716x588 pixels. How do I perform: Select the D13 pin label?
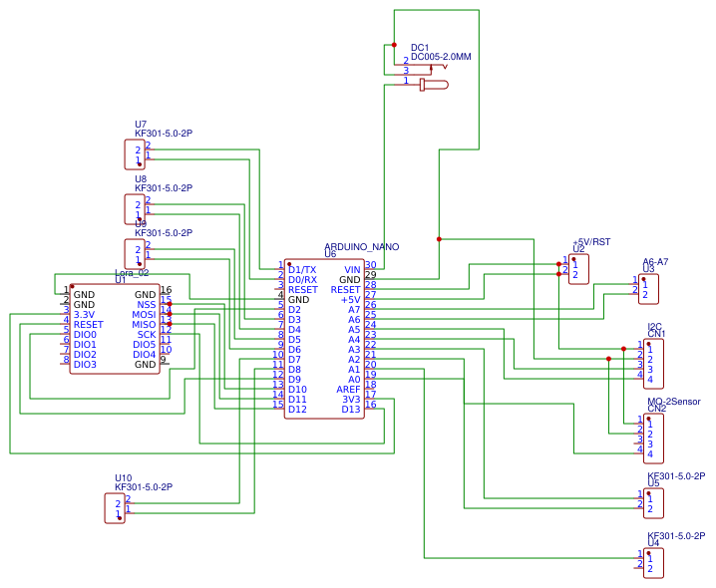click(351, 410)
